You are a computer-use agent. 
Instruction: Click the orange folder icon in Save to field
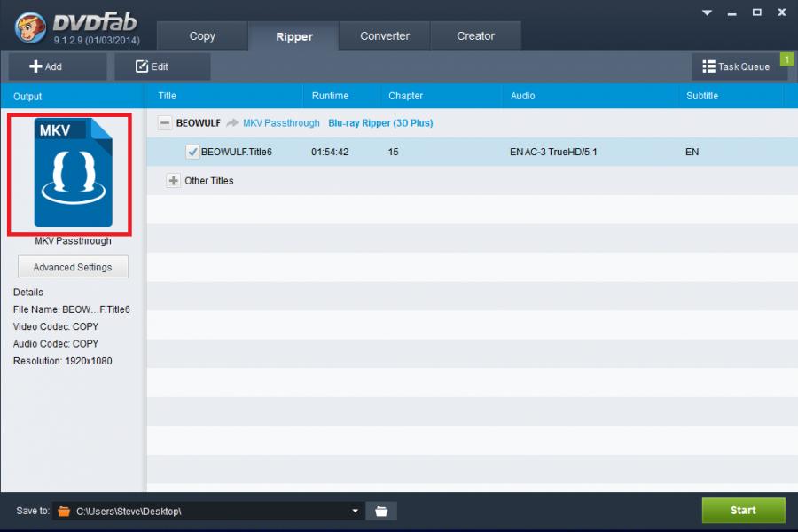63,511
